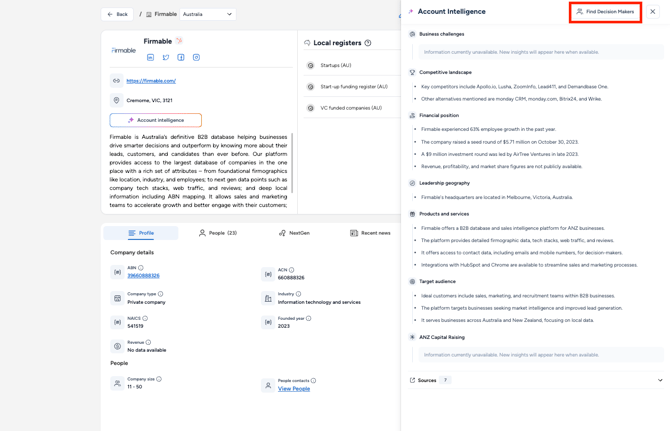Open Firmable's Facebook page icon
The image size is (670, 431).
(181, 58)
